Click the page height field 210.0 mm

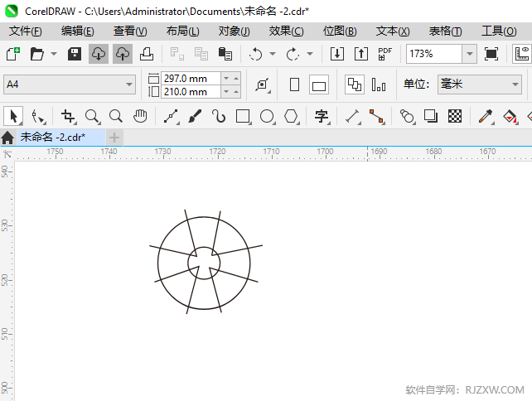point(191,92)
